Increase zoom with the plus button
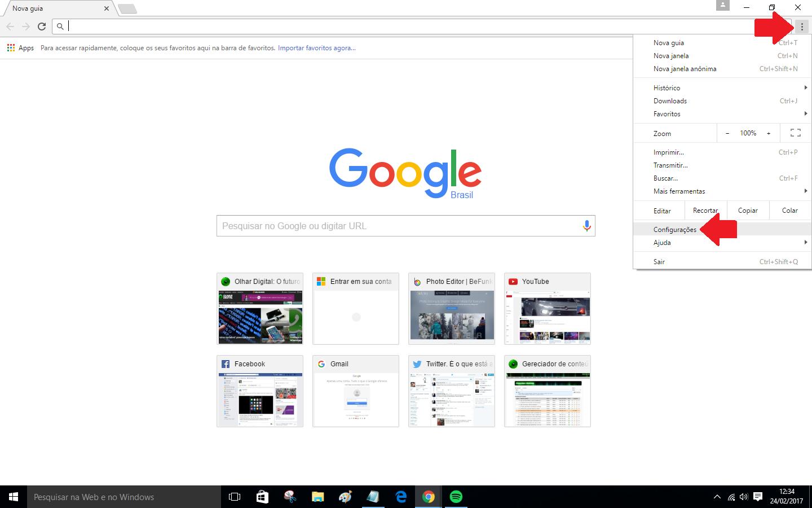812x508 pixels. (768, 133)
